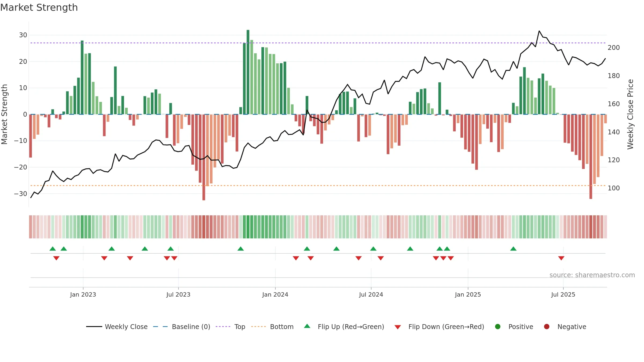Image resolution: width=644 pixels, height=362 pixels.
Task: Click the vertical Market Strength axis title
Action: (4, 114)
